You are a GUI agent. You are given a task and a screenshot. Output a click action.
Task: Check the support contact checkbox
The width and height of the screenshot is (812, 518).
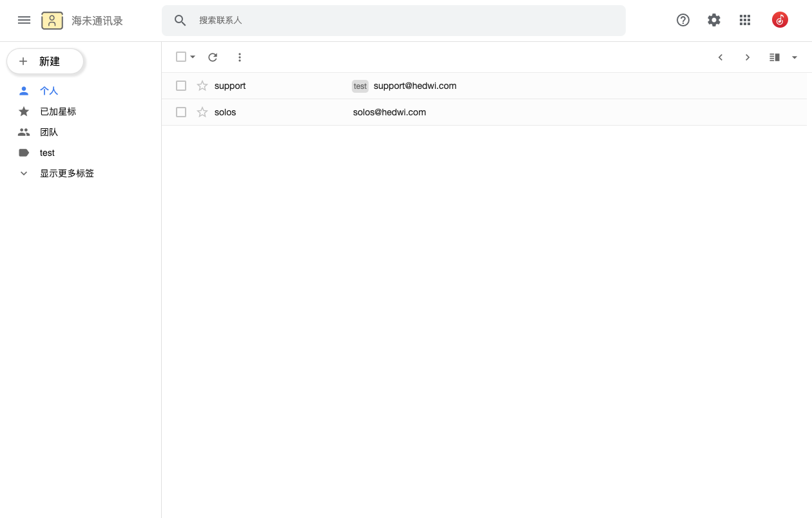coord(181,86)
